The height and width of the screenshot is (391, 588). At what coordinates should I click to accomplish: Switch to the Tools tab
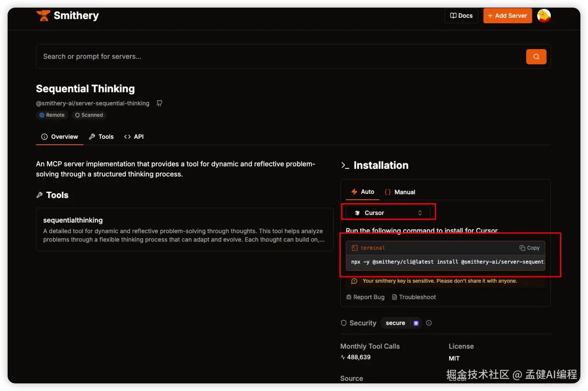pyautogui.click(x=101, y=137)
